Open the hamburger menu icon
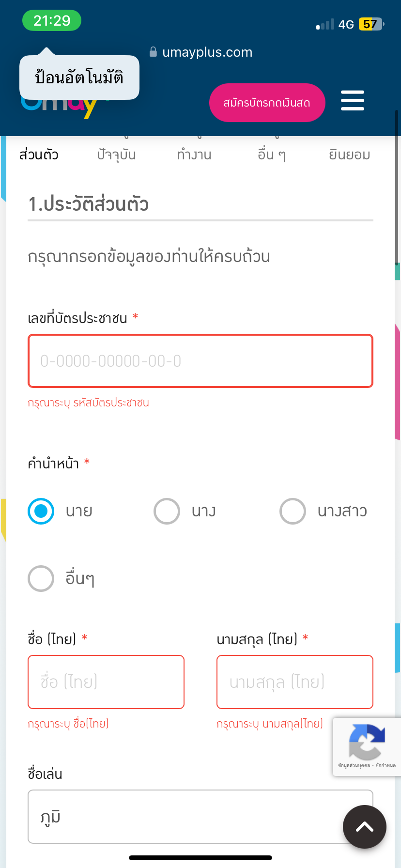Viewport: 401px width, 868px height. click(353, 101)
